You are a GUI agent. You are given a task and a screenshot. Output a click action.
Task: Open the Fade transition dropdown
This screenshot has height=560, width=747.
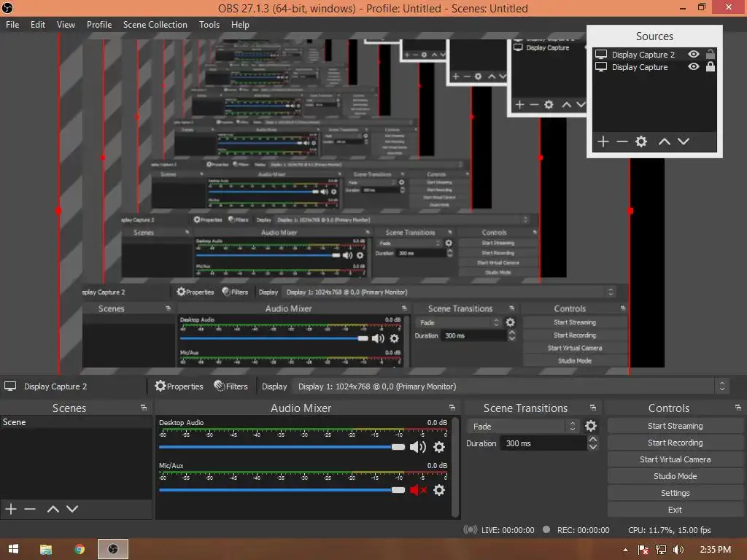(x=523, y=426)
